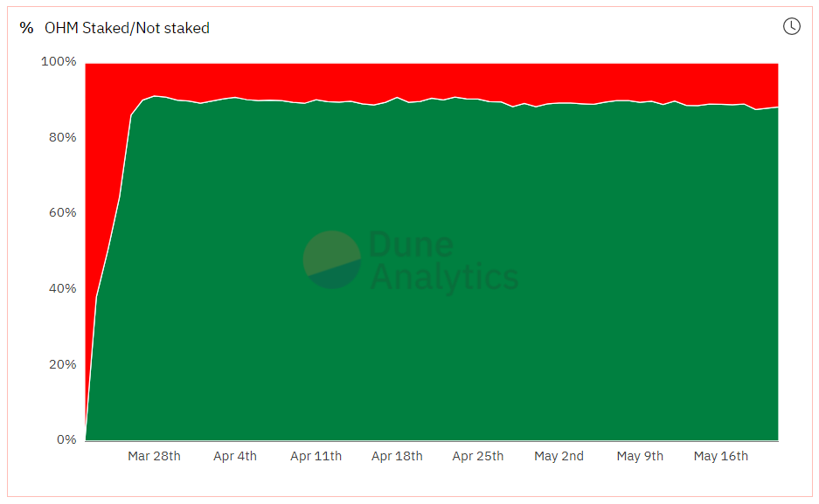Click the Apr 18th x-axis label
This screenshot has height=504, width=819.
point(397,456)
